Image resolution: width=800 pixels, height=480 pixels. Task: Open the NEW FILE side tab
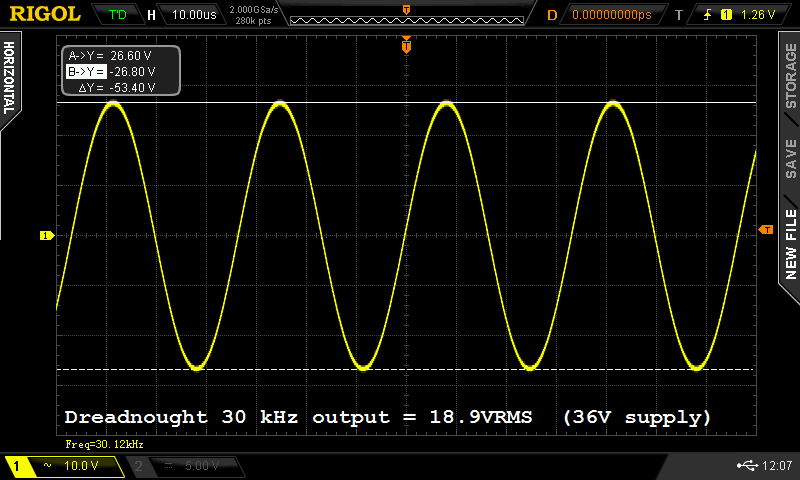(x=790, y=244)
